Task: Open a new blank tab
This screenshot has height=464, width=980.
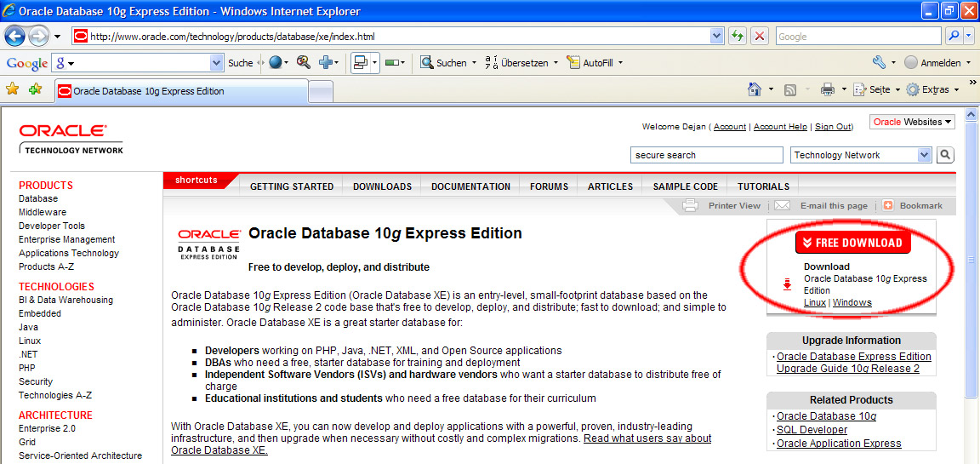Action: (x=321, y=92)
